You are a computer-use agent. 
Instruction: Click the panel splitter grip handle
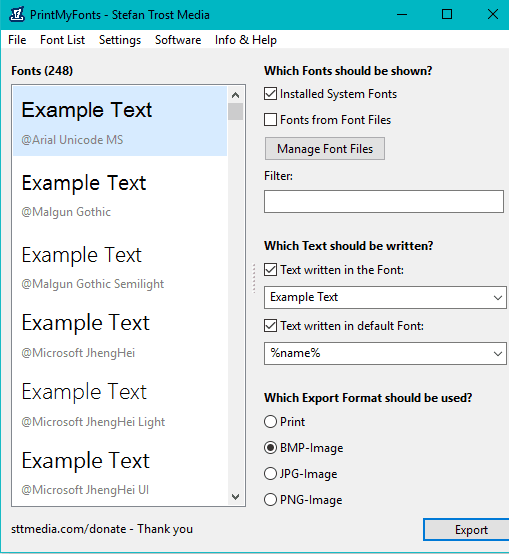coord(254,278)
